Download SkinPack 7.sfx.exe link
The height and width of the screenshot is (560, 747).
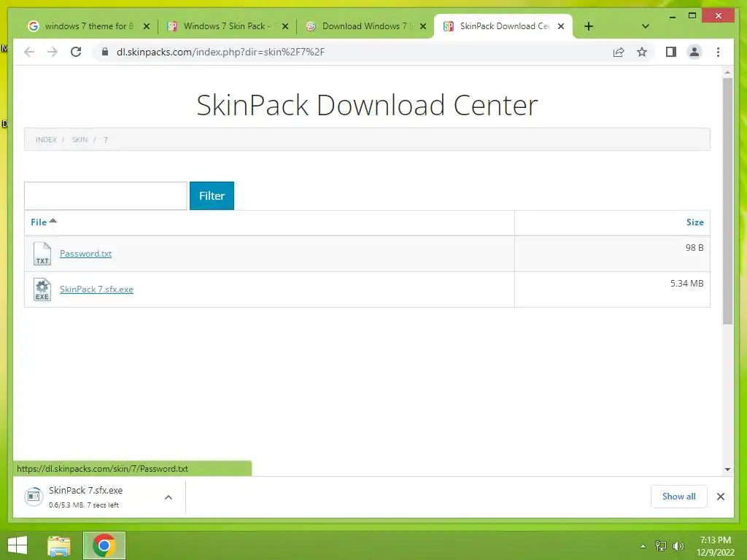96,289
